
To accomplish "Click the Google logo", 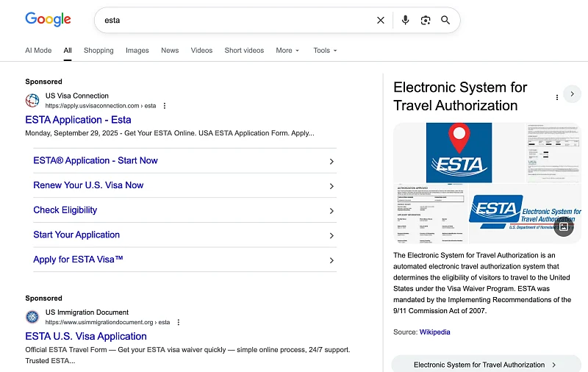I will 48,19.
